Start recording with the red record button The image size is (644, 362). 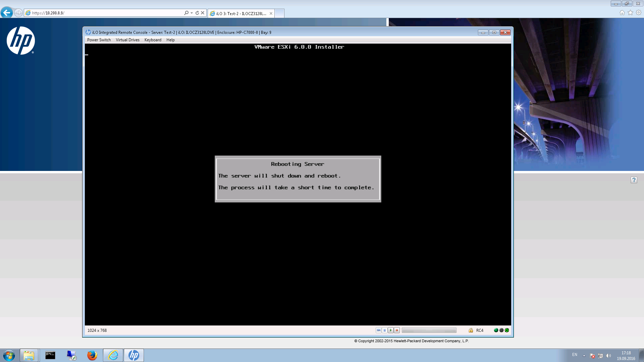[x=397, y=330]
